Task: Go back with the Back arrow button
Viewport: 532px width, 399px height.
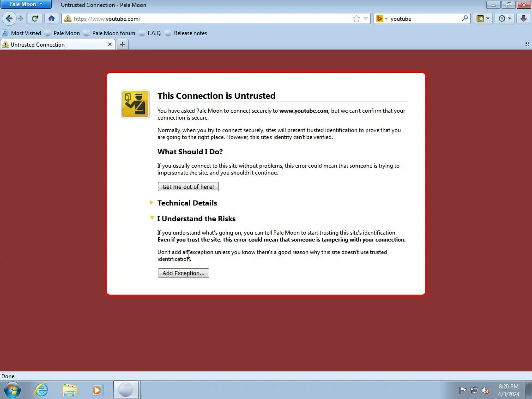Action: pos(9,18)
